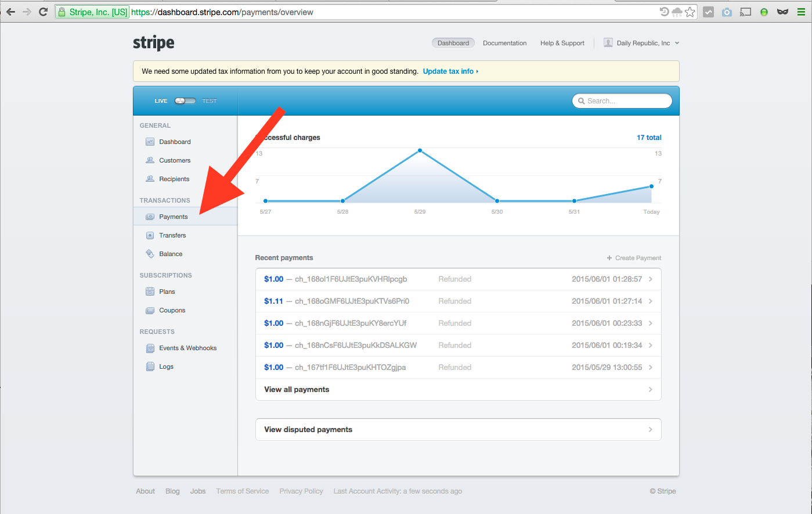Viewport: 812px width, 514px height.
Task: Expand the $1.11 payment row chevron
Action: click(650, 301)
